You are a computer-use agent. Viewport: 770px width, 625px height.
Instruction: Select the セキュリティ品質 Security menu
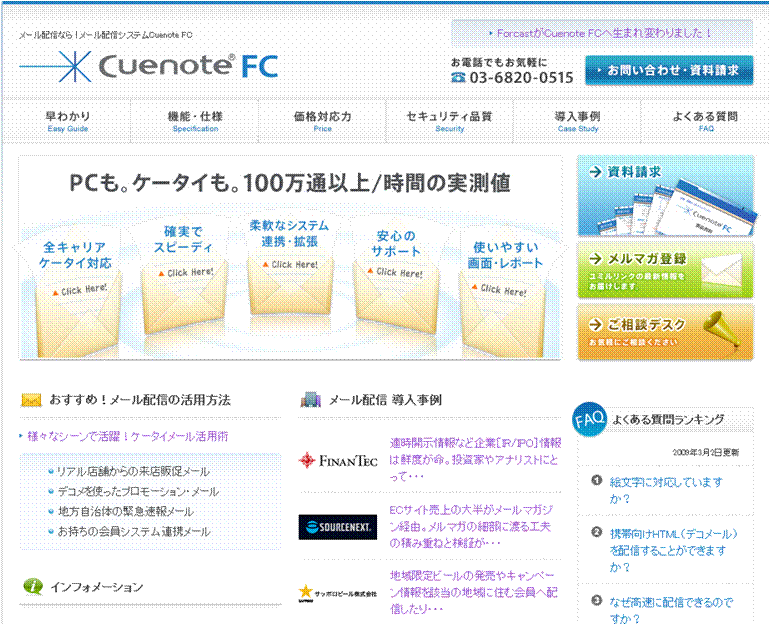[449, 121]
